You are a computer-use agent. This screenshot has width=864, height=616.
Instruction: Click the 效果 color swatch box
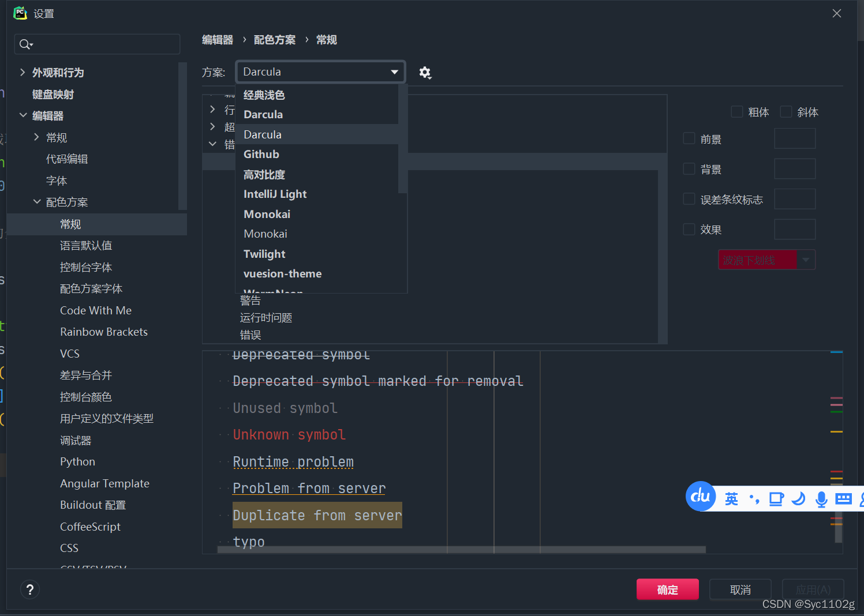[x=795, y=229]
